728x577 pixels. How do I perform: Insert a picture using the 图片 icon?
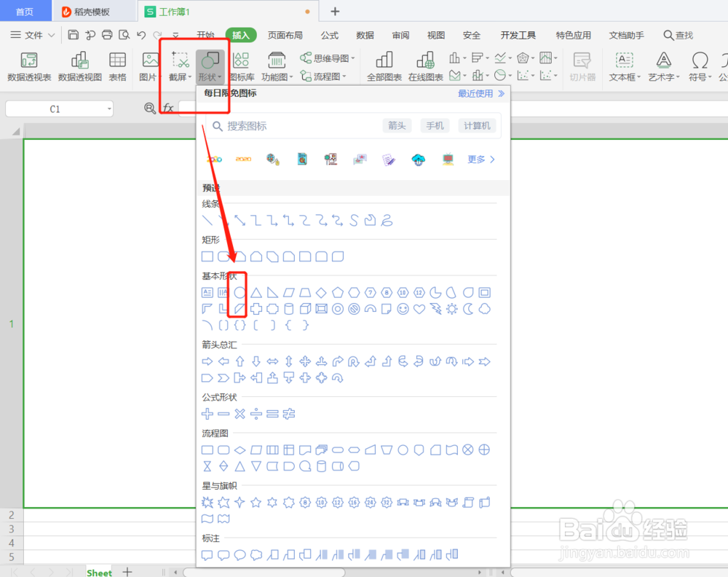[x=150, y=66]
